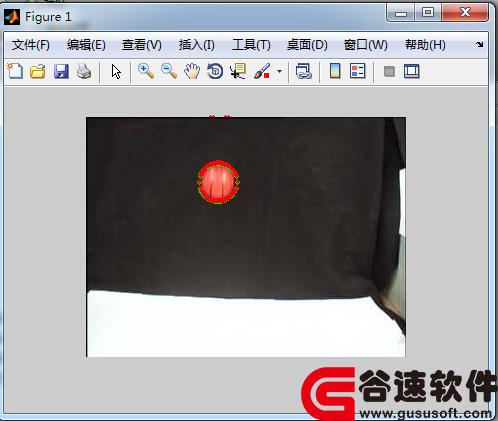Select the Data Cursor tool
Image resolution: width=498 pixels, height=421 pixels.
click(x=238, y=71)
